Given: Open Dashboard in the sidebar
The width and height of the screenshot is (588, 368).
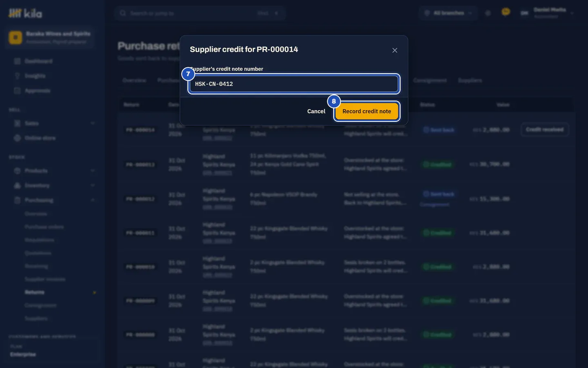Looking at the screenshot, I should [38, 61].
